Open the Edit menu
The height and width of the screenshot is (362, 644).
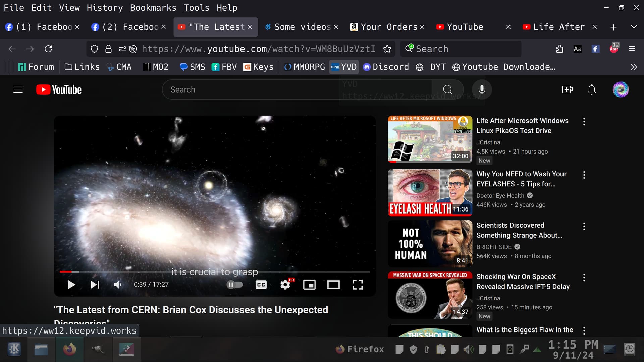[42, 8]
